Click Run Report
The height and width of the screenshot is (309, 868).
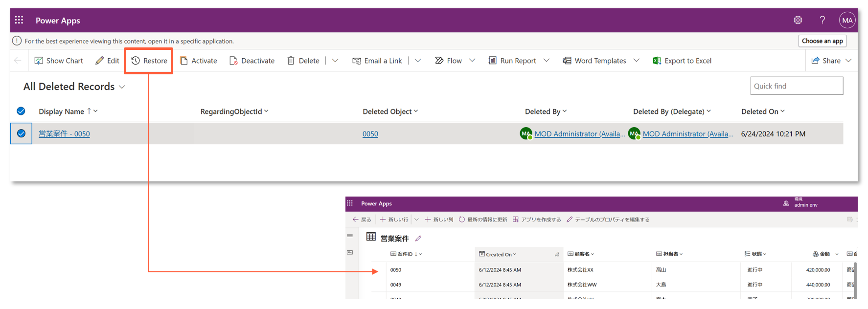coord(512,61)
